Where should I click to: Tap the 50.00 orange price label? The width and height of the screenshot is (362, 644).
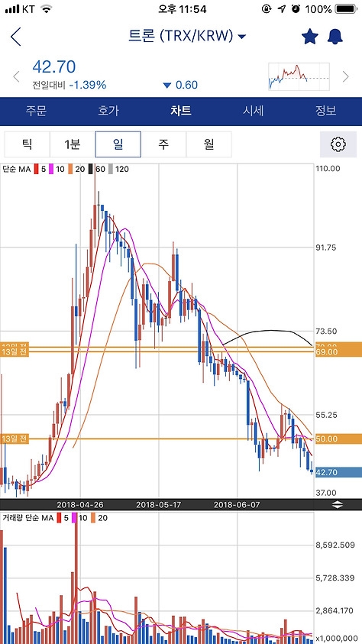click(x=338, y=439)
